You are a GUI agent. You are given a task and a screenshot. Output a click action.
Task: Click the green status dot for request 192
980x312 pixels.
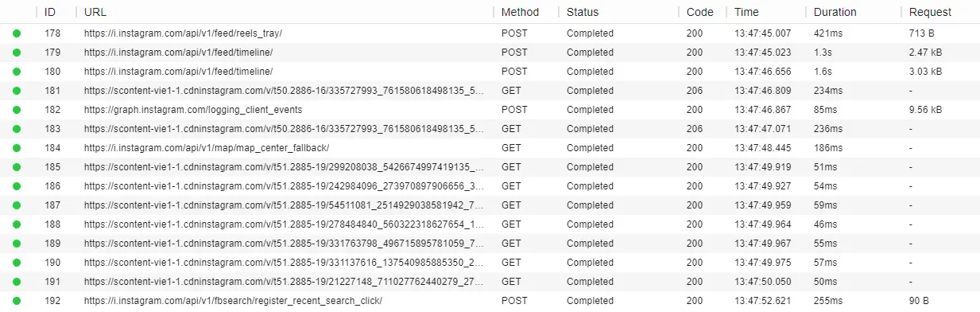17,301
